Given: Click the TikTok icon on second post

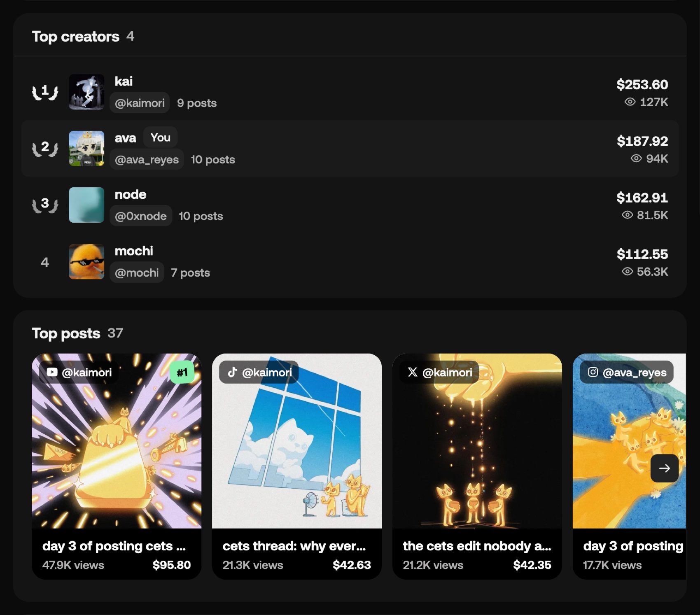Looking at the screenshot, I should click(x=232, y=372).
